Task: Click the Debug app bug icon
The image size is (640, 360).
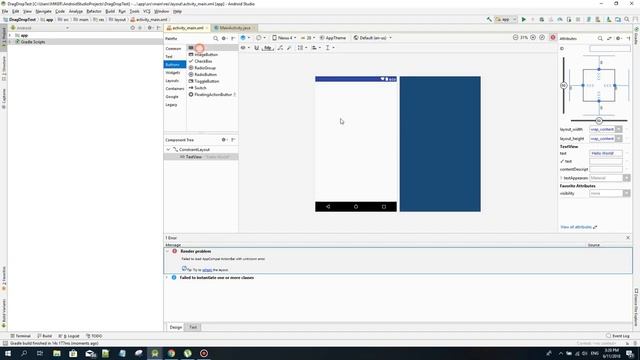Action: [x=542, y=20]
